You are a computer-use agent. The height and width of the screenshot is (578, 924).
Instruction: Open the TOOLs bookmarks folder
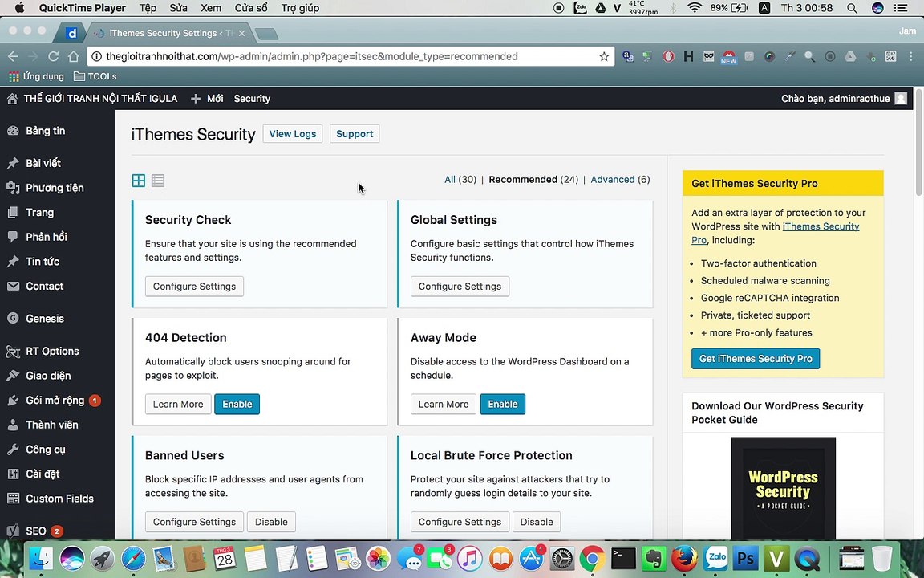(x=95, y=77)
